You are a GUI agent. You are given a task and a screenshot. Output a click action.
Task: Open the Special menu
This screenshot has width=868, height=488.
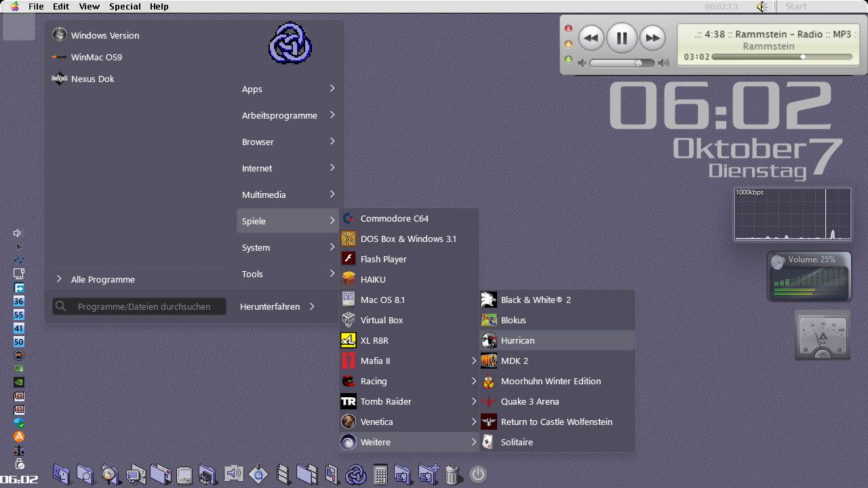coord(125,6)
